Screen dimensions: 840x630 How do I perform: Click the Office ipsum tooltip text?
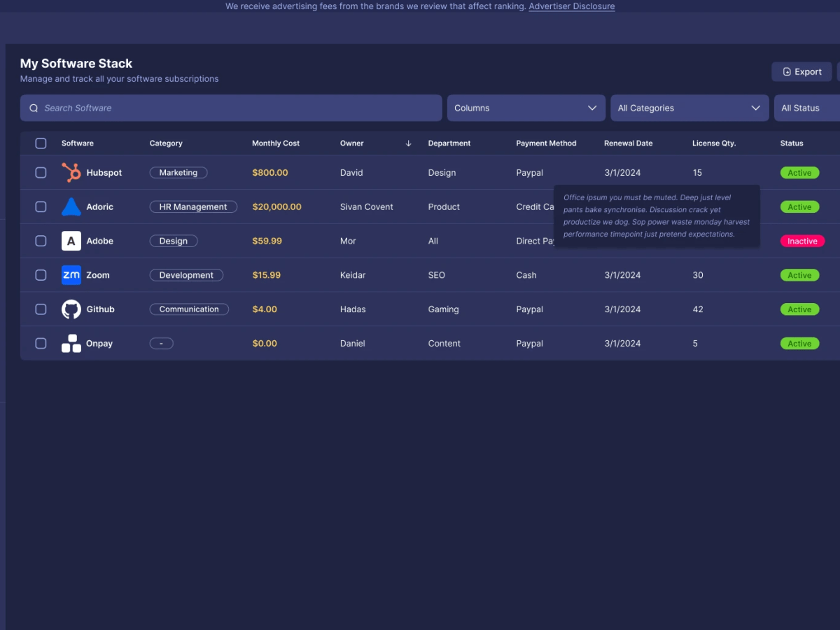pos(657,216)
